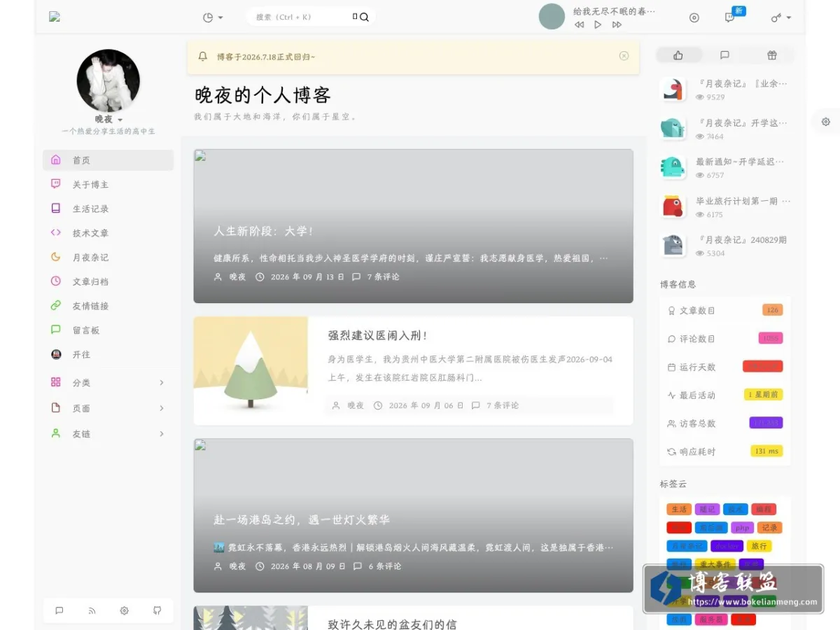Image resolution: width=840 pixels, height=630 pixels.
Task: Click the response time value 131 ms
Action: (766, 451)
